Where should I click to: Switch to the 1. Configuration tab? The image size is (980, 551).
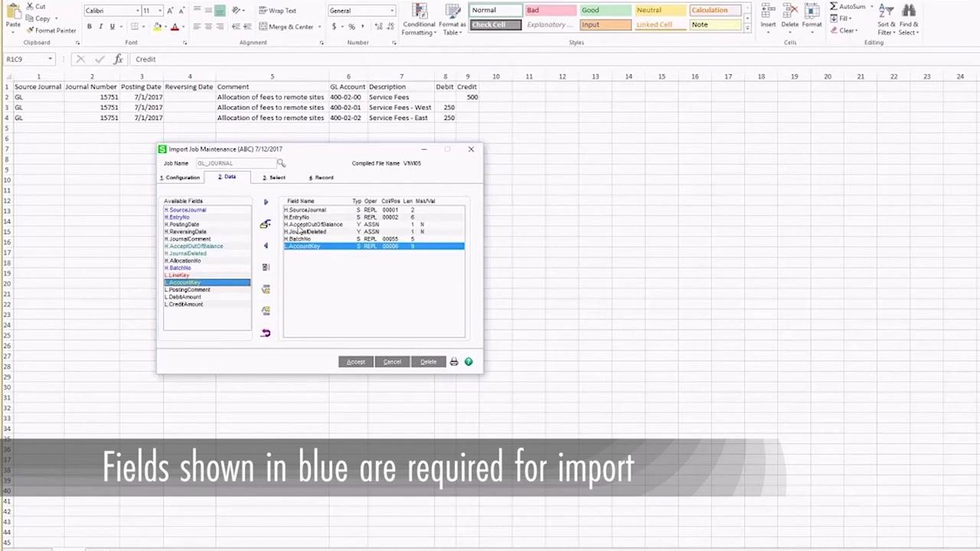point(181,178)
